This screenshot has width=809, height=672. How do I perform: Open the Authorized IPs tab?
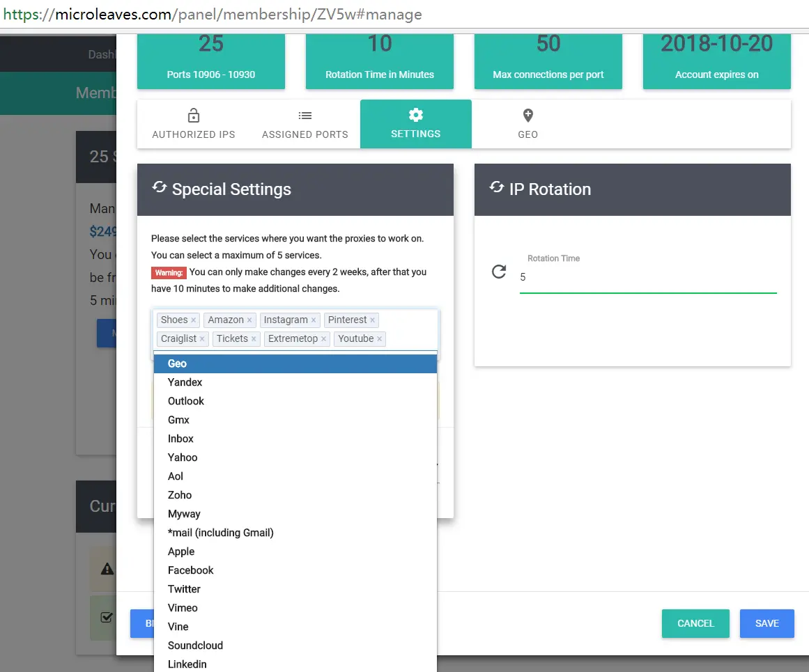tap(194, 124)
